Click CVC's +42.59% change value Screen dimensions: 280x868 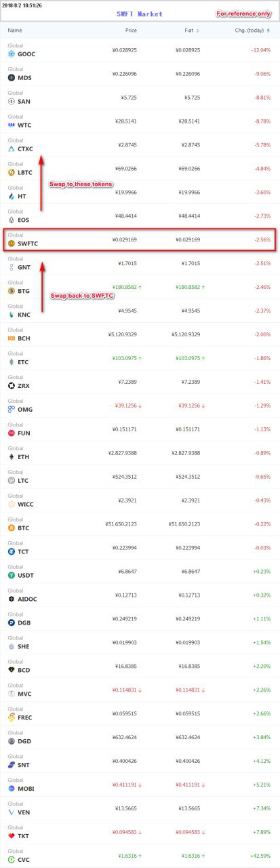260,859
